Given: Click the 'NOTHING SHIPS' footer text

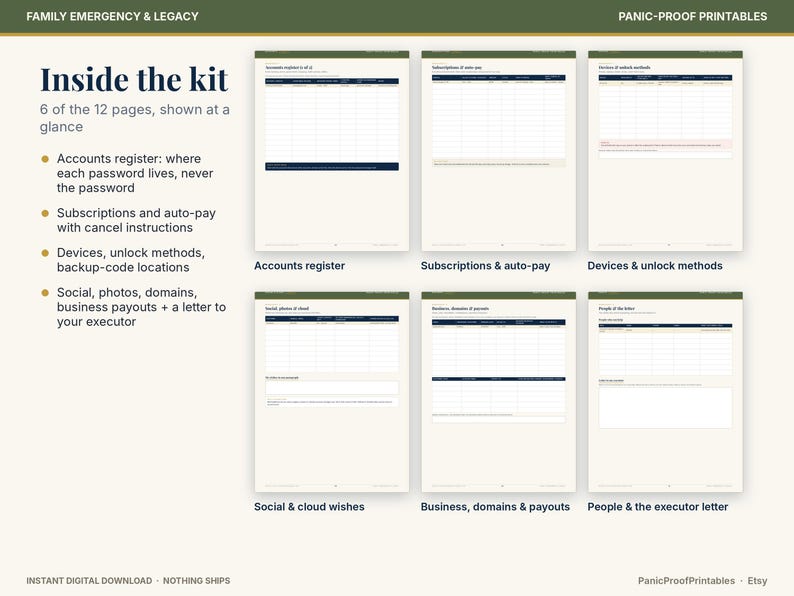Looking at the screenshot, I should pyautogui.click(x=196, y=581).
